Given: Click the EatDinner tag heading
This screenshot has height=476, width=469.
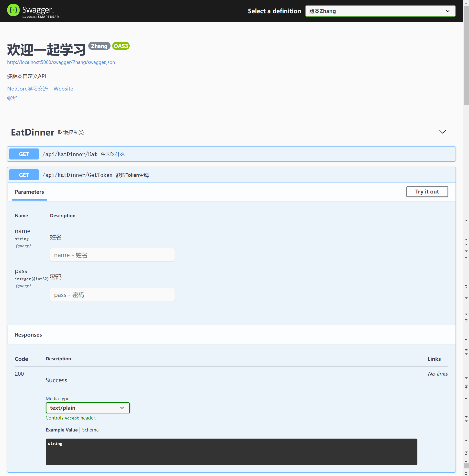Looking at the screenshot, I should (33, 132).
